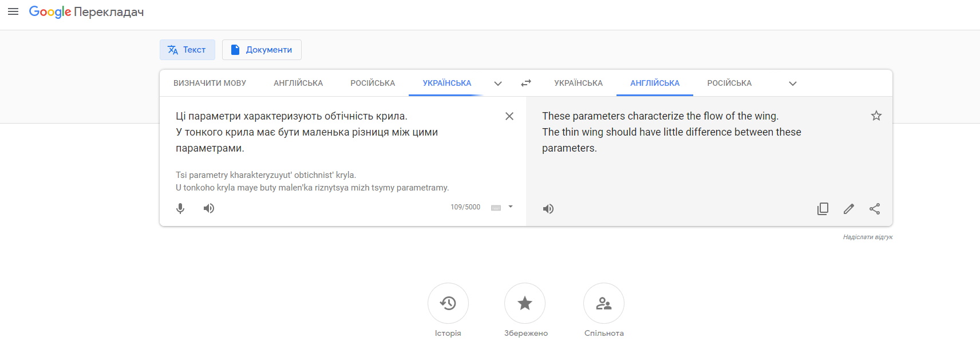Open translation Історія
This screenshot has width=980, height=341.
click(448, 303)
